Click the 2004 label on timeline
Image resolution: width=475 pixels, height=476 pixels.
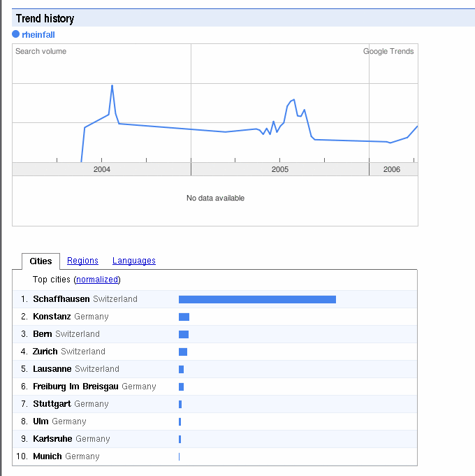pos(102,169)
